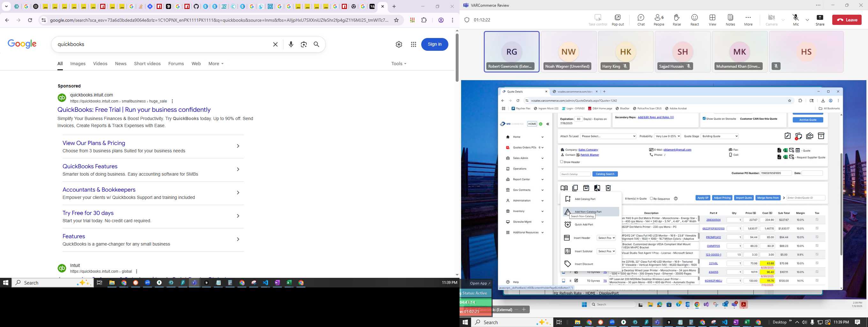Image resolution: width=868 pixels, height=327 pixels.
Task: Check the Show Header checkbox
Action: pos(562,162)
